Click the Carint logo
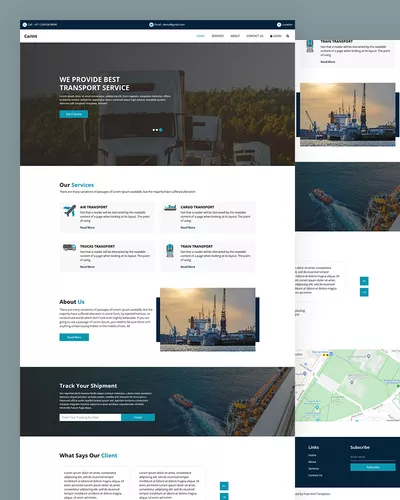 point(31,36)
